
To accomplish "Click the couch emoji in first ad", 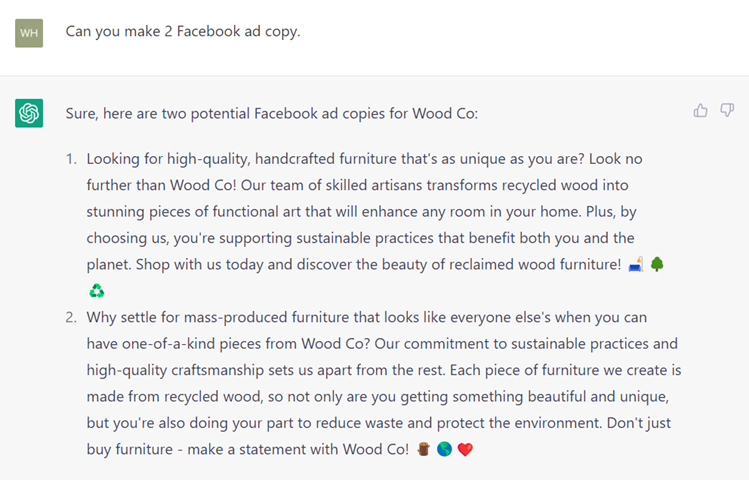I will click(634, 265).
